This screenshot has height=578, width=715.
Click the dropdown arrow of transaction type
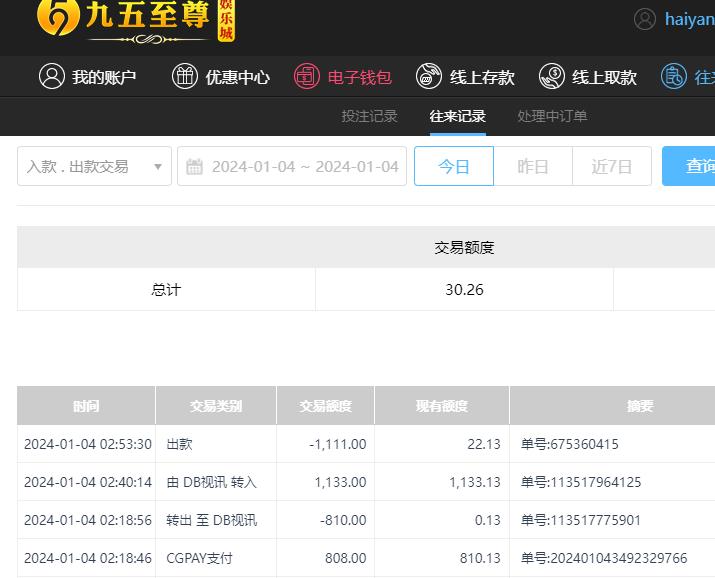point(158,167)
